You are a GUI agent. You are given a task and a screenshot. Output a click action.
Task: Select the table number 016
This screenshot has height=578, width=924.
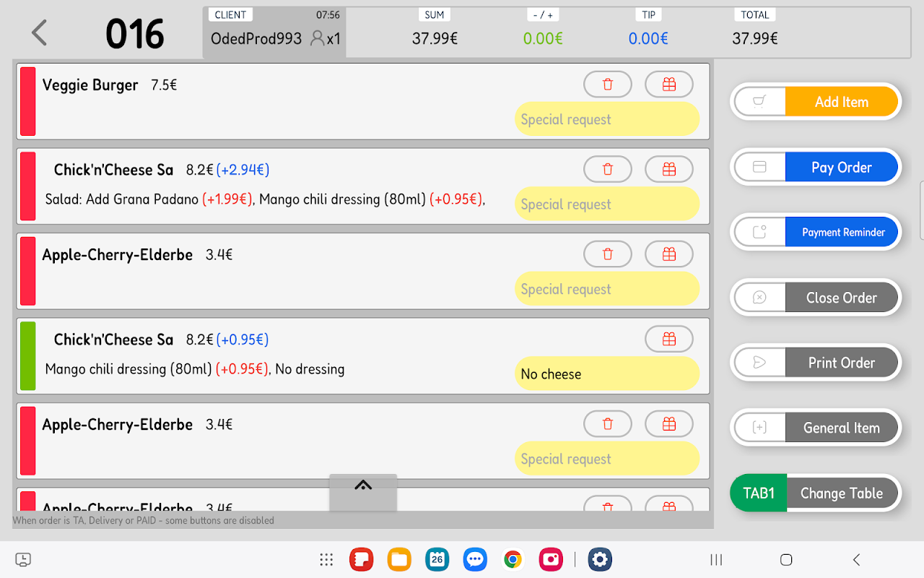135,34
